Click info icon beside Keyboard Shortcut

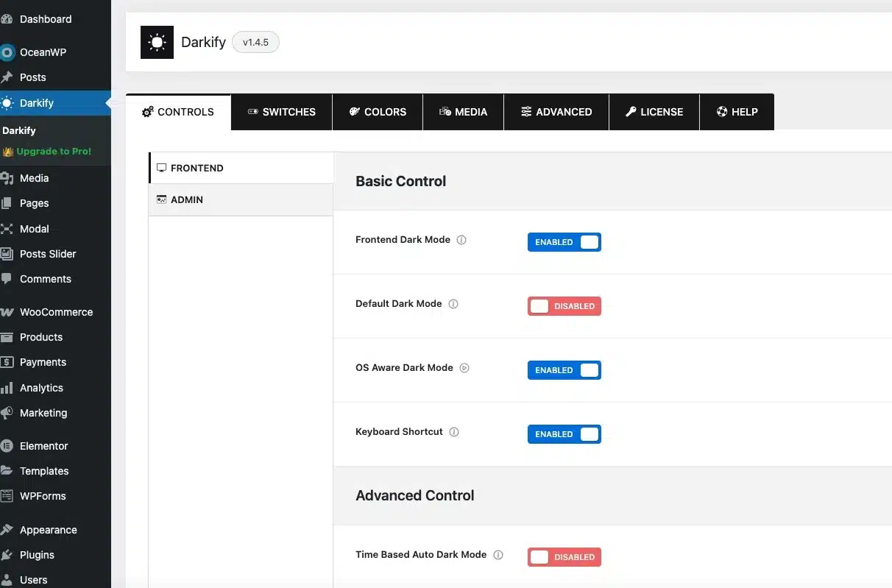click(454, 432)
